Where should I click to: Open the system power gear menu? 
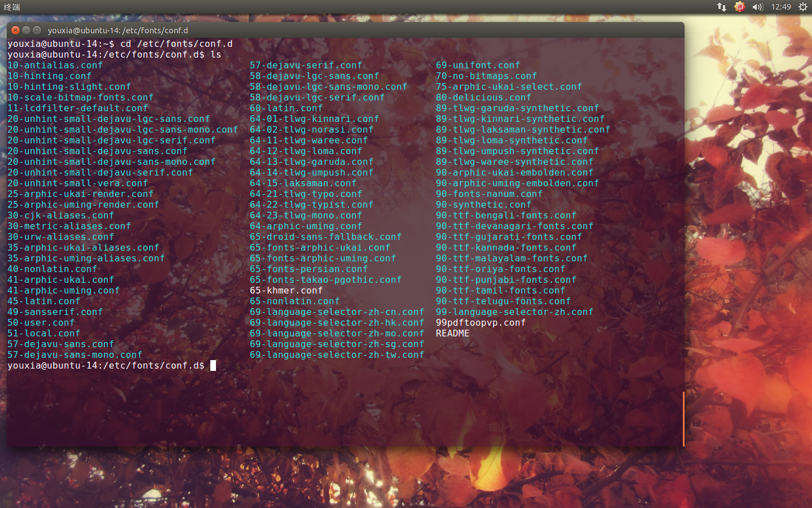(x=803, y=7)
